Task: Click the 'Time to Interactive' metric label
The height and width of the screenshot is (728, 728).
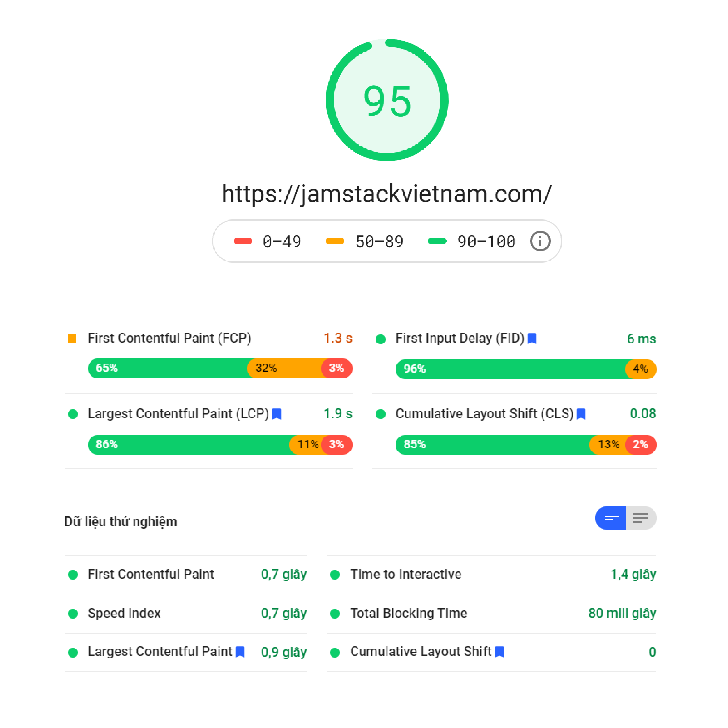Action: point(406,574)
